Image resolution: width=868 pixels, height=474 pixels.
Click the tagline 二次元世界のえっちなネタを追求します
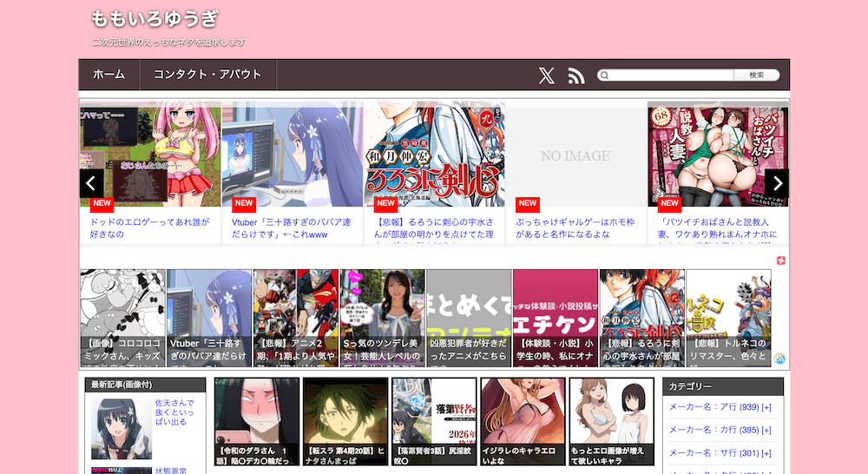pos(168,42)
